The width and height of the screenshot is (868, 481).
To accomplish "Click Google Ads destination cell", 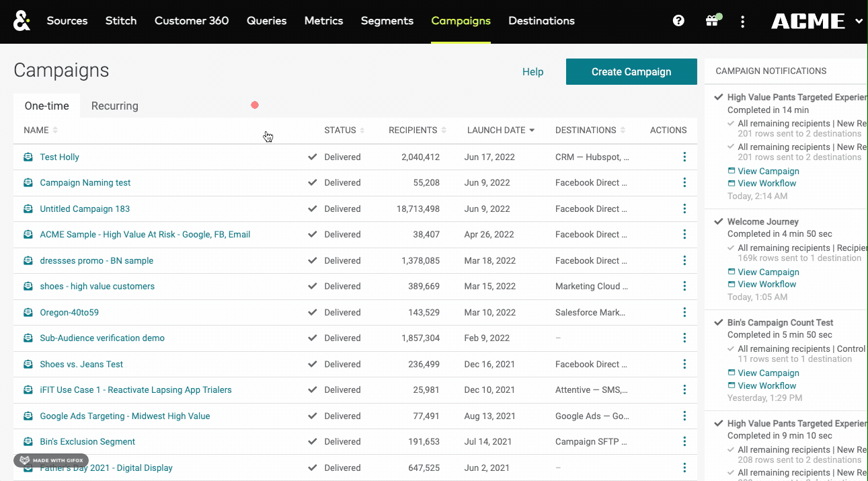I will pos(592,416).
